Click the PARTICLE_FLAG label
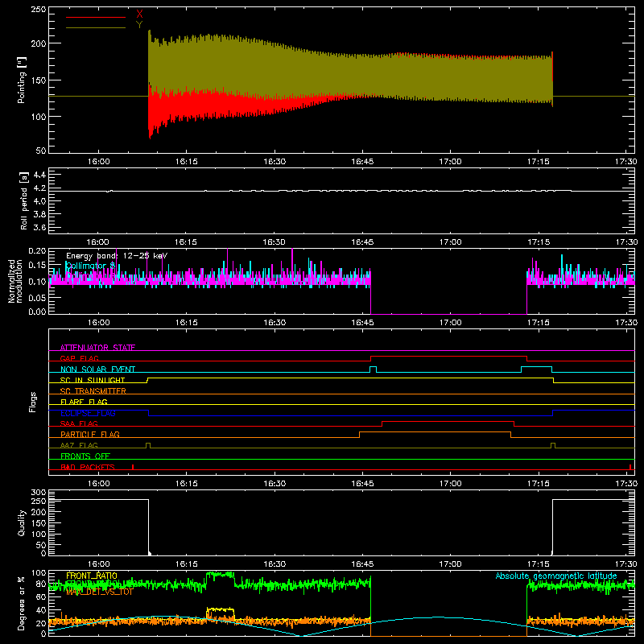The width and height of the screenshot is (644, 644). [90, 434]
